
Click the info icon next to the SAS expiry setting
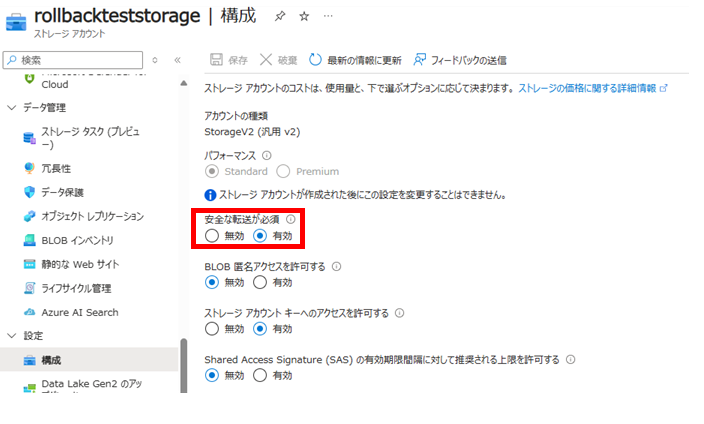coord(571,359)
